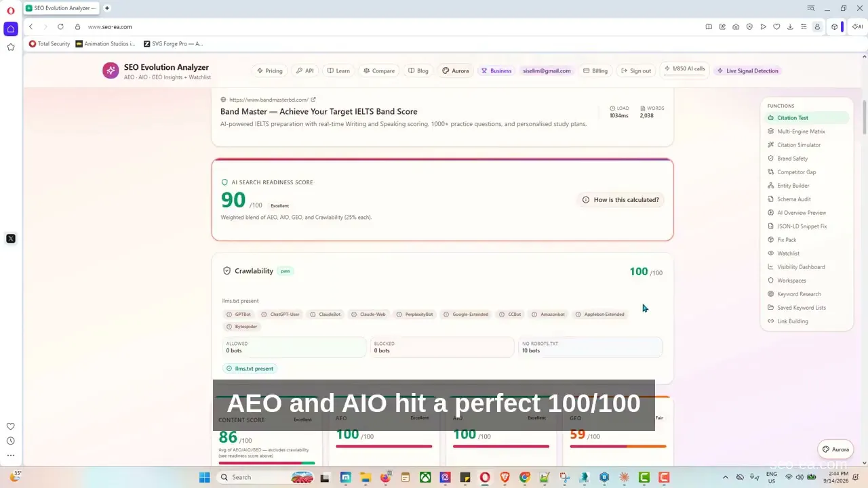This screenshot has width=868, height=488.
Task: Open Aurora from the top navigation
Action: 456,70
